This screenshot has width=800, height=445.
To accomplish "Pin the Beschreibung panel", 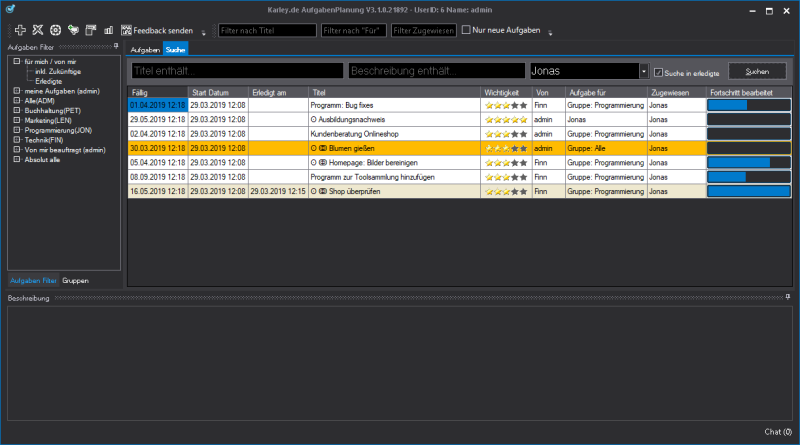I will 788,296.
